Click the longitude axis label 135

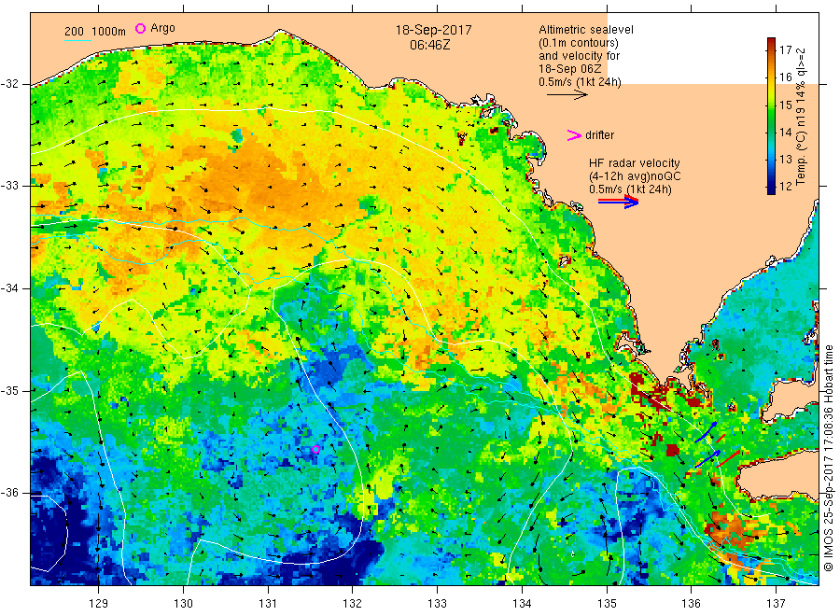pyautogui.click(x=607, y=604)
